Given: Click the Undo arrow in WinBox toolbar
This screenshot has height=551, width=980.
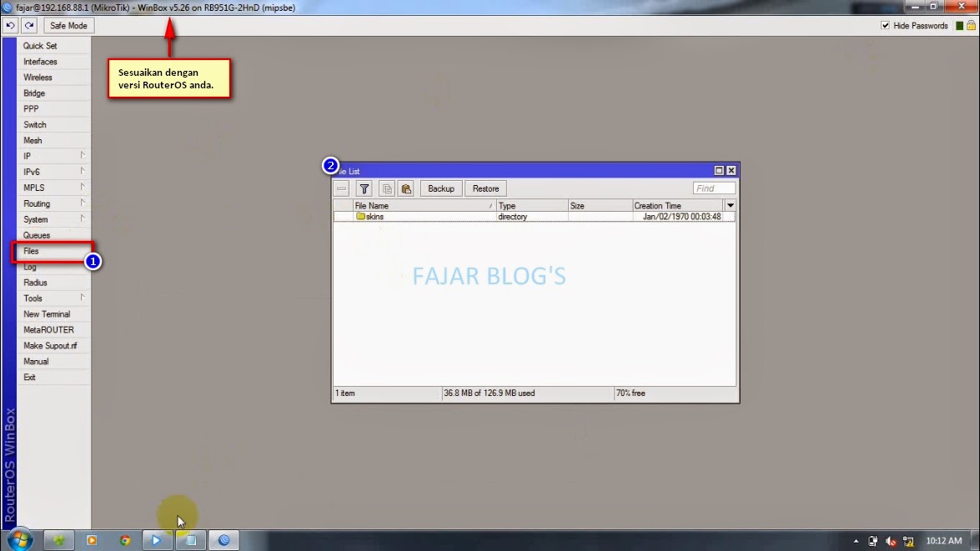Looking at the screenshot, I should pos(11,26).
